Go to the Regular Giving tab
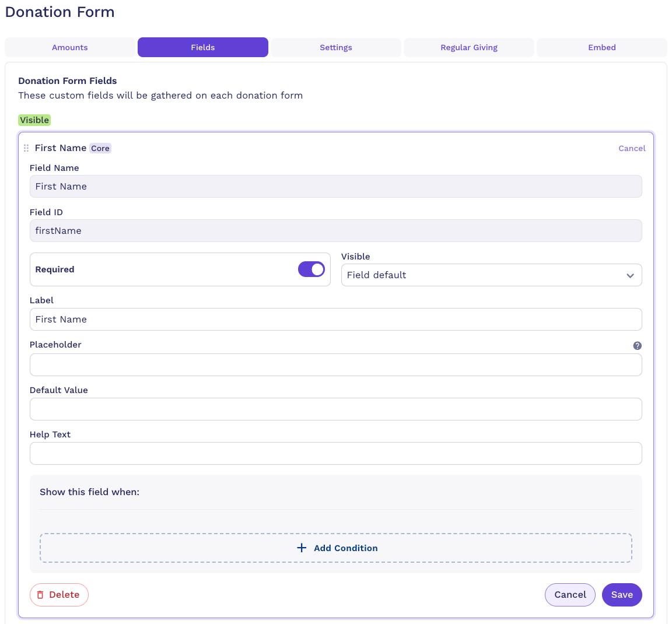Image resolution: width=672 pixels, height=624 pixels. tap(468, 48)
